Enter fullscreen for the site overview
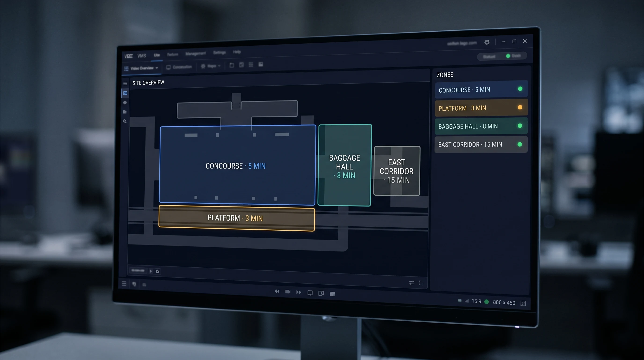The height and width of the screenshot is (360, 644). click(x=421, y=283)
